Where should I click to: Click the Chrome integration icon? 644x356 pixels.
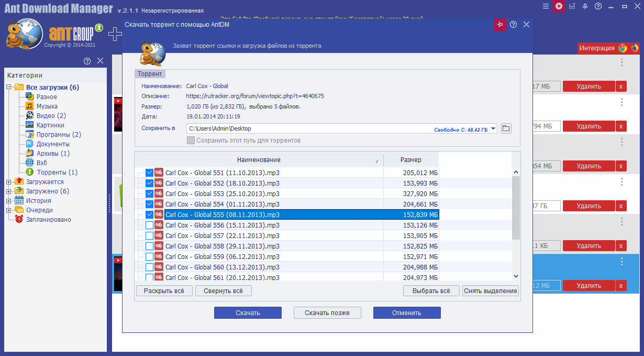623,48
